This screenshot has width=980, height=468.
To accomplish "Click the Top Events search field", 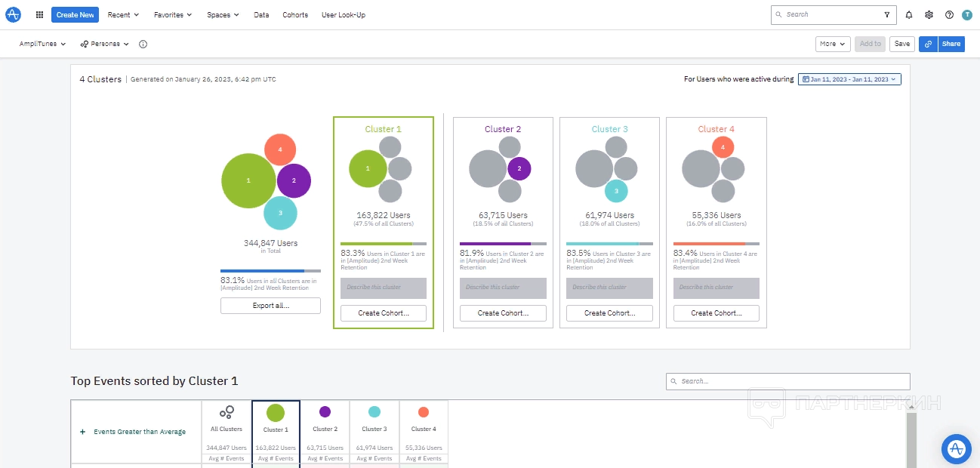I will [787, 381].
